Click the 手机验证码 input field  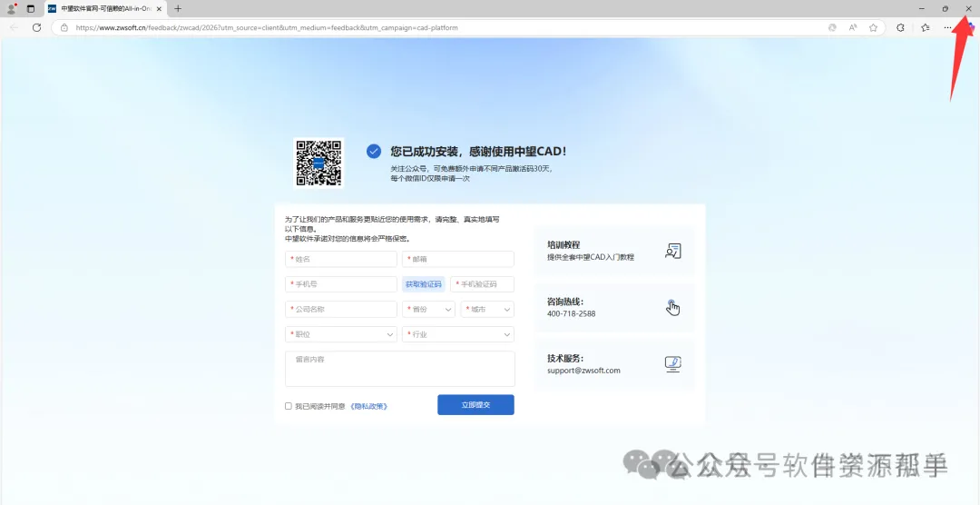click(x=482, y=284)
